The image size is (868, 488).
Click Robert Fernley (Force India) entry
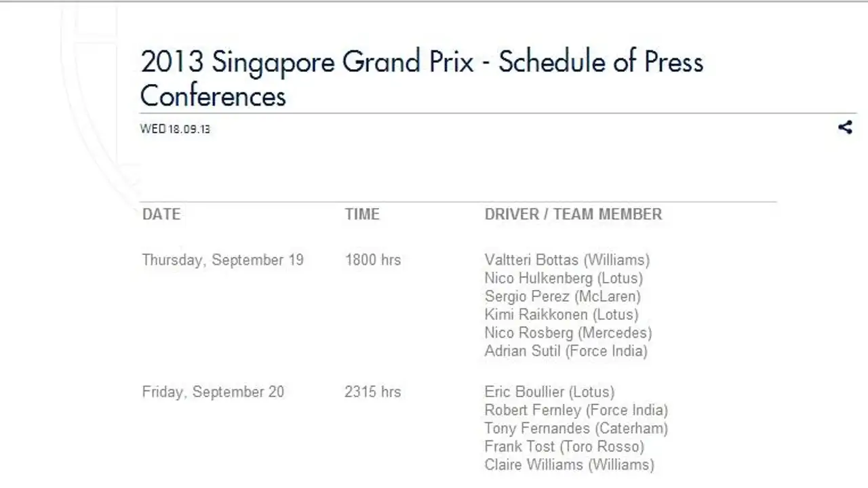coord(576,411)
